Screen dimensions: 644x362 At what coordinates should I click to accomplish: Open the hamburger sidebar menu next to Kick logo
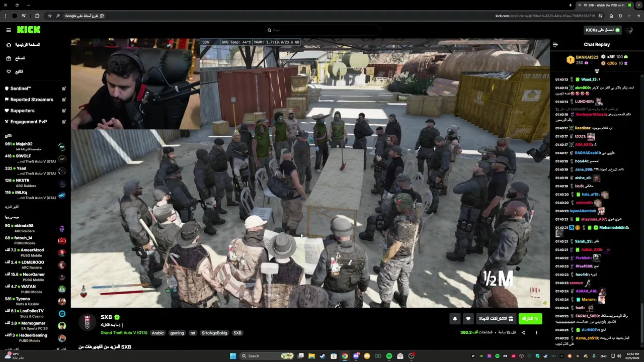coord(9,30)
